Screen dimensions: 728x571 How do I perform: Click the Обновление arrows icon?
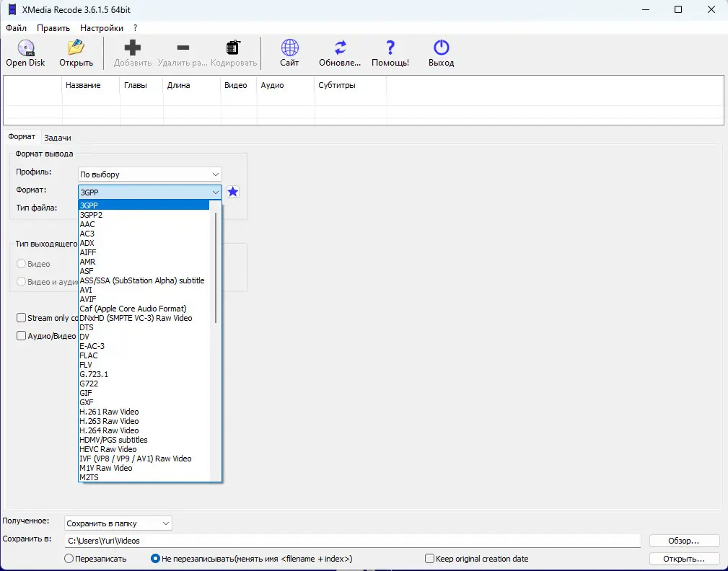(x=340, y=48)
